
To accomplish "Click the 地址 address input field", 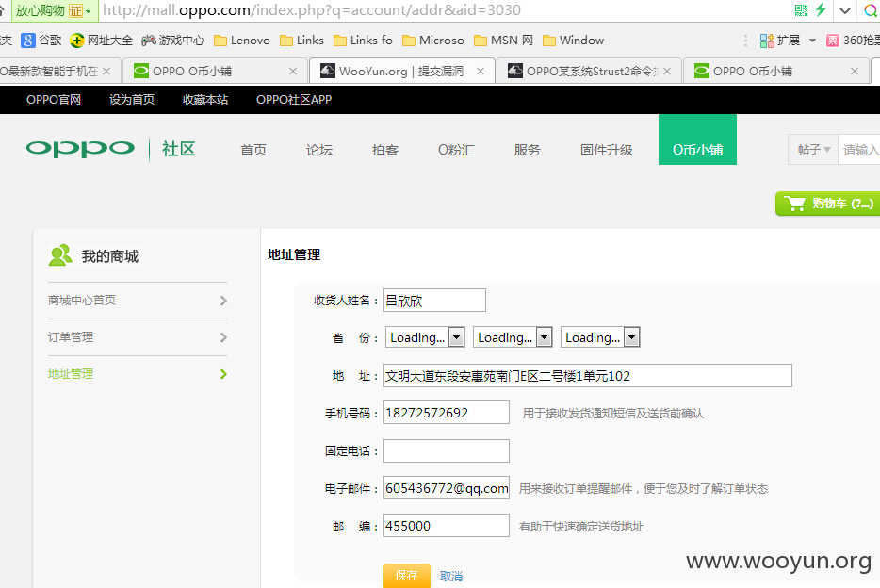I will click(x=588, y=375).
